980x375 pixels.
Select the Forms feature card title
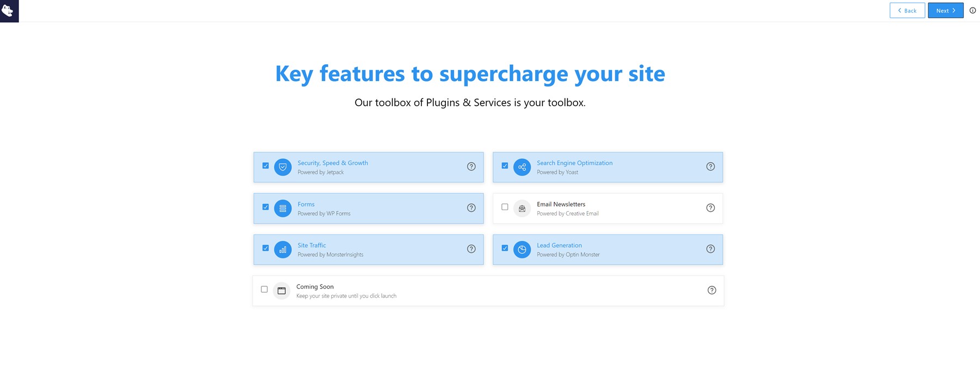click(306, 205)
